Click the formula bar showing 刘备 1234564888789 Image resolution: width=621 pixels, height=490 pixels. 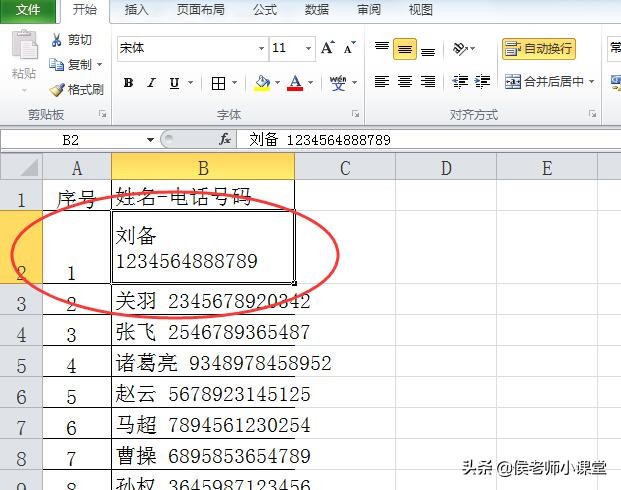[429, 140]
